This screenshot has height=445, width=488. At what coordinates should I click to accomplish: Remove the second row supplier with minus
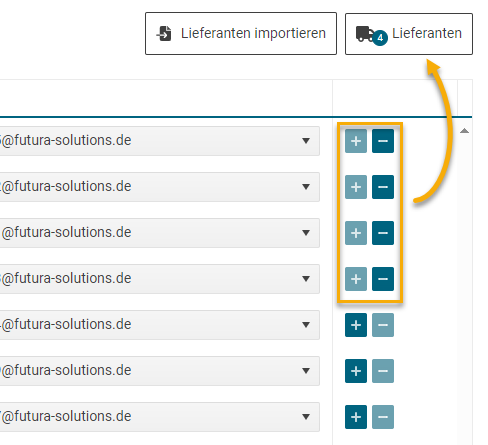383,187
